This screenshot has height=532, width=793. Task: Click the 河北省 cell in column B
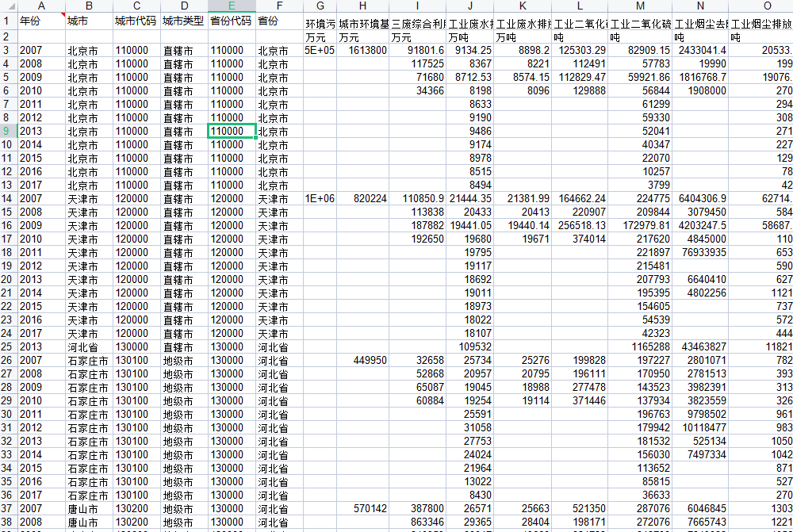coord(89,346)
